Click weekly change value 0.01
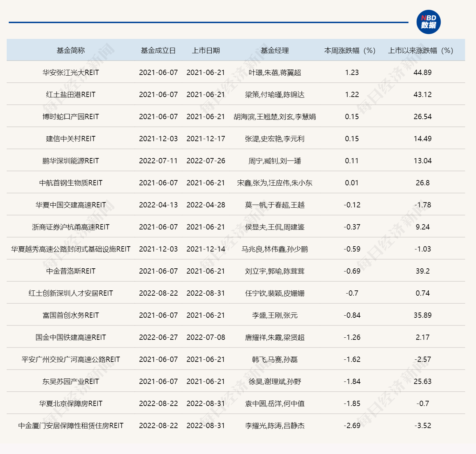476x454 pixels. (352, 183)
